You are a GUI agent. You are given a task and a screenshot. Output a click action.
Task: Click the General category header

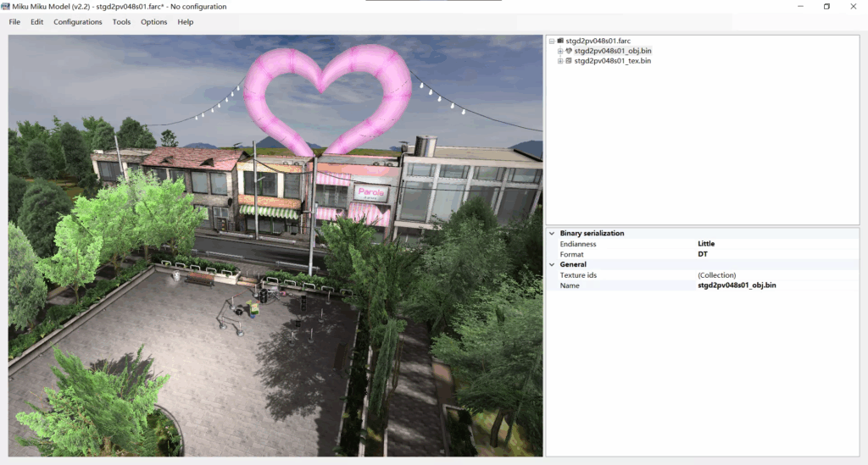click(x=573, y=265)
